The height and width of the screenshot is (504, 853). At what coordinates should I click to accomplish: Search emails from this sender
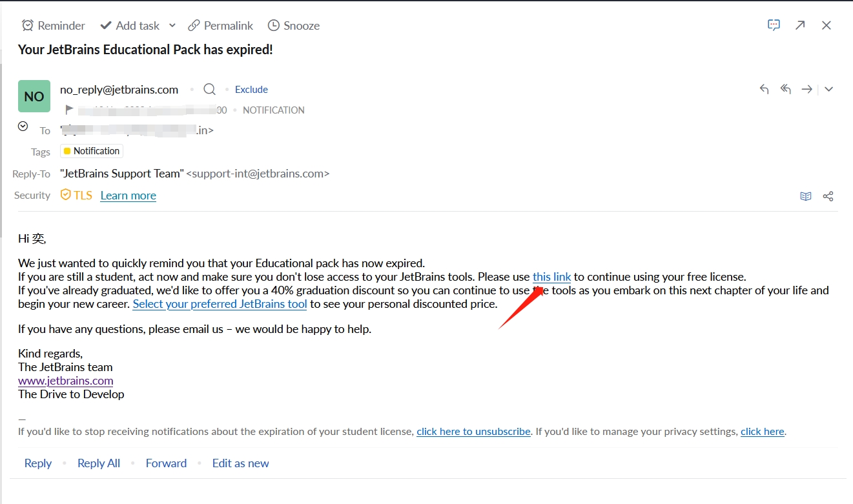coord(209,89)
